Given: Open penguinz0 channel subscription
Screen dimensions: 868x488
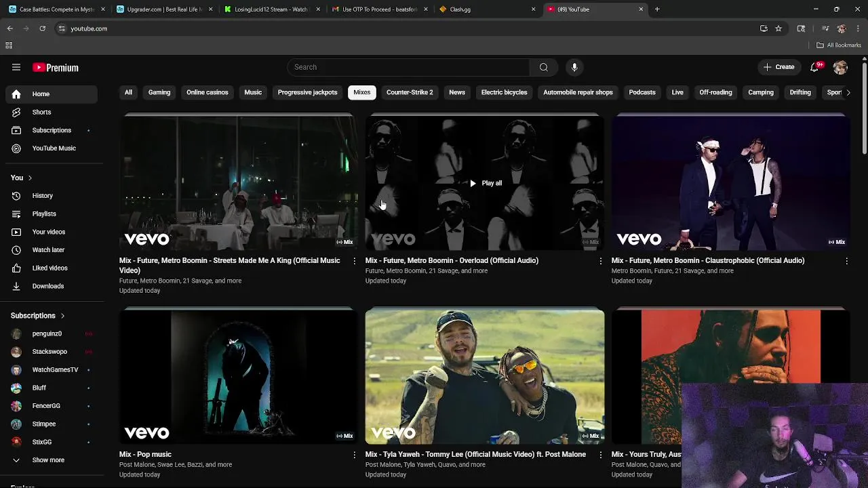Looking at the screenshot, I should (x=52, y=333).
